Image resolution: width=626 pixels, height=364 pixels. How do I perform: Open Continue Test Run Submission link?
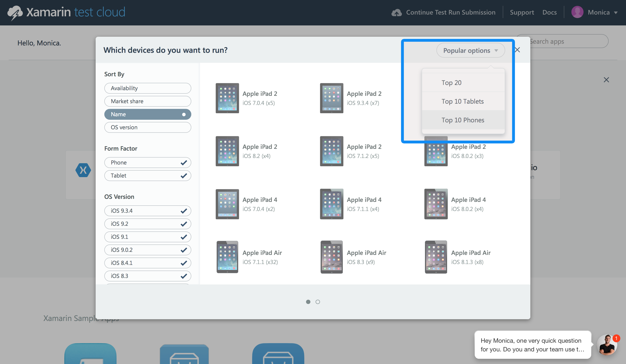coord(451,12)
